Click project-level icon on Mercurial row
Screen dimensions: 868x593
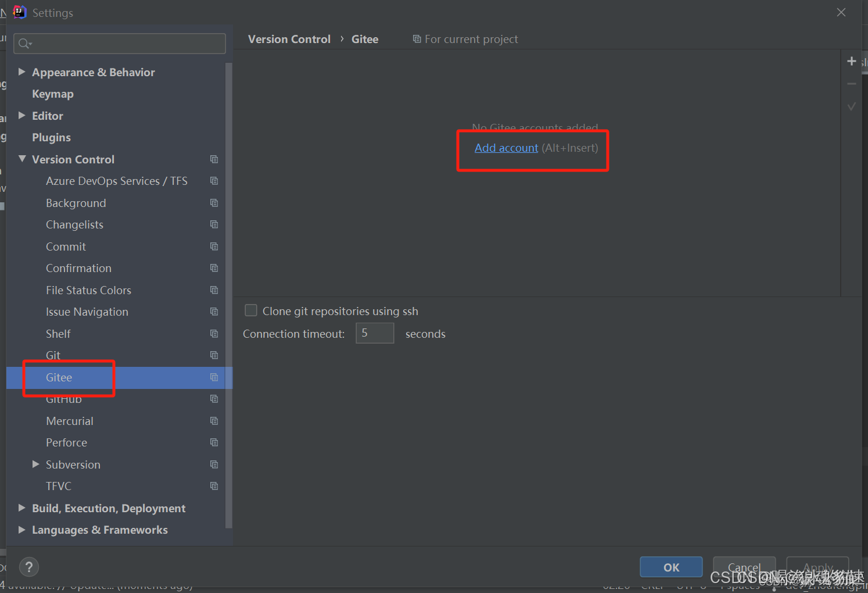click(214, 421)
